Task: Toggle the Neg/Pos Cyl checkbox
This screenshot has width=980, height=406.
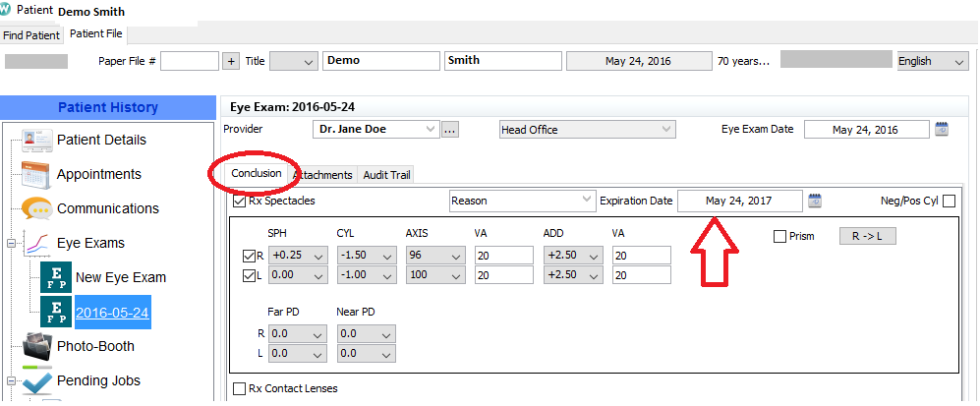Action: 949,202
